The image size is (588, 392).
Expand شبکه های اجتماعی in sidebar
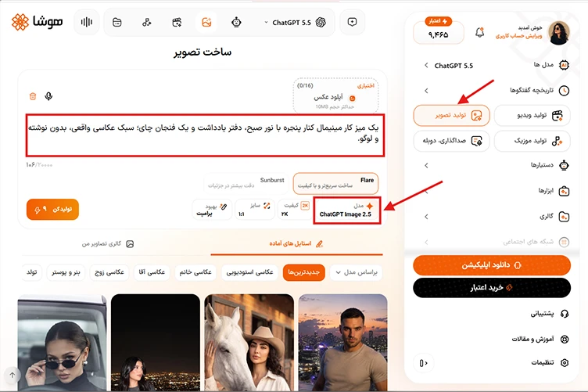(x=496, y=242)
